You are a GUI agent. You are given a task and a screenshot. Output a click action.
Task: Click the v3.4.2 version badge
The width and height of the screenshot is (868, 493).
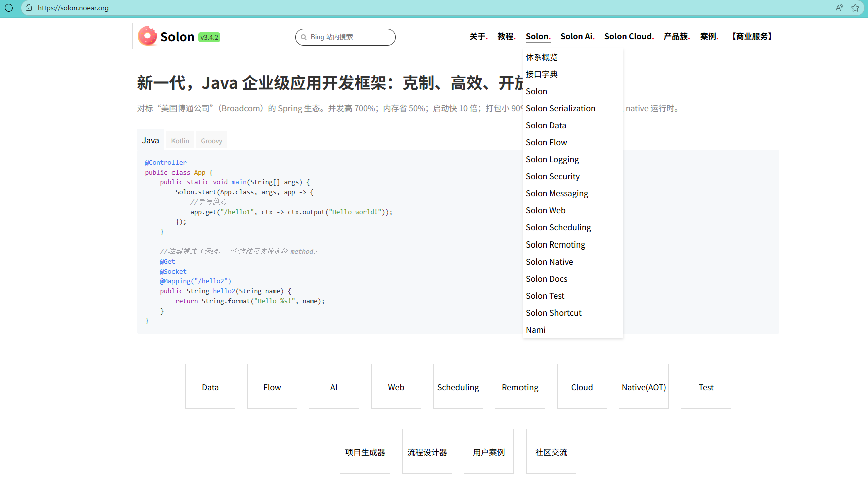pos(209,37)
